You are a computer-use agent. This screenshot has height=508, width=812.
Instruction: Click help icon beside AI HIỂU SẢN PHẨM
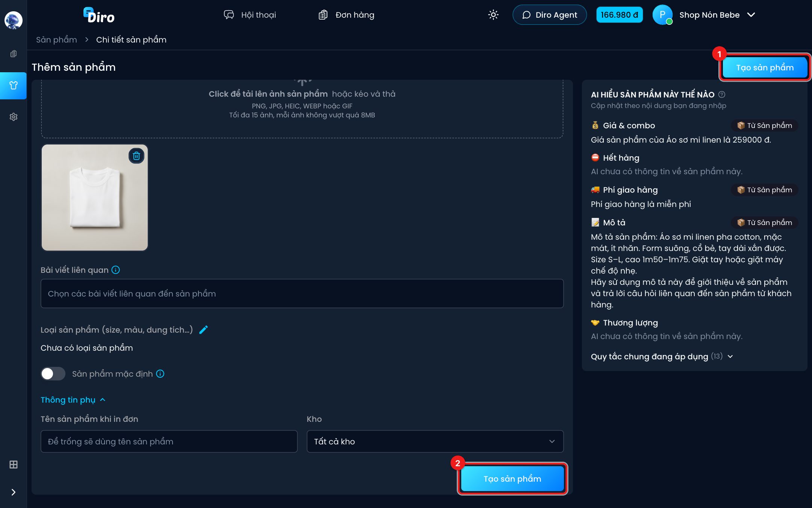tap(722, 94)
